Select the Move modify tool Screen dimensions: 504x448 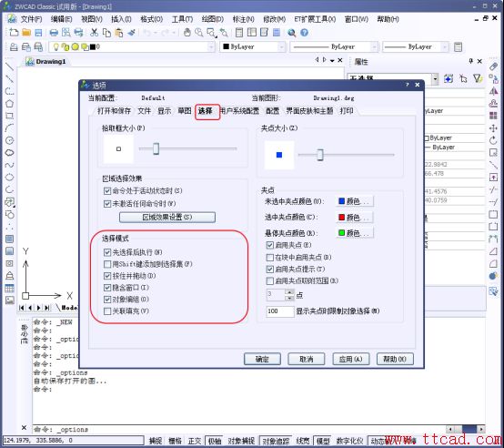point(493,128)
